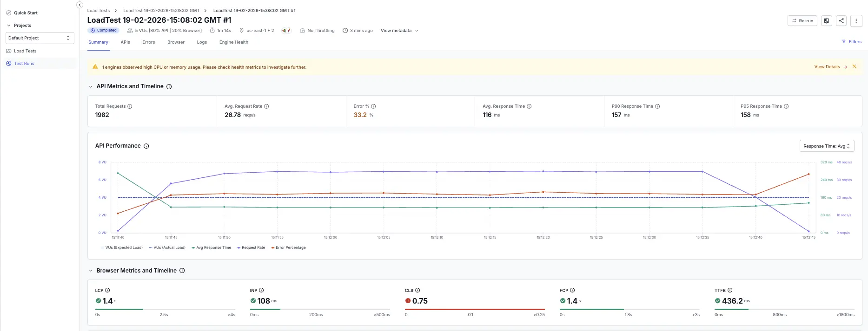
Task: Toggle VUs (Expected Load) legend series
Action: click(122, 247)
